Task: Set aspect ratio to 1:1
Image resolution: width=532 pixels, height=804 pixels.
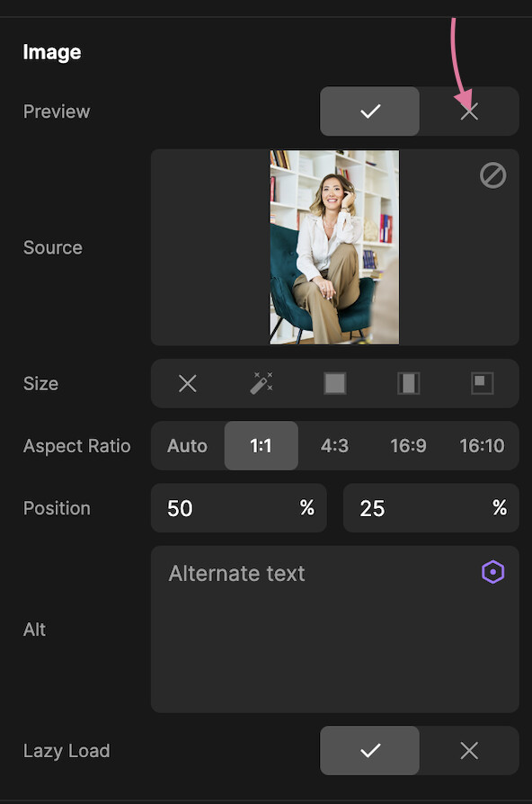Action: [262, 445]
